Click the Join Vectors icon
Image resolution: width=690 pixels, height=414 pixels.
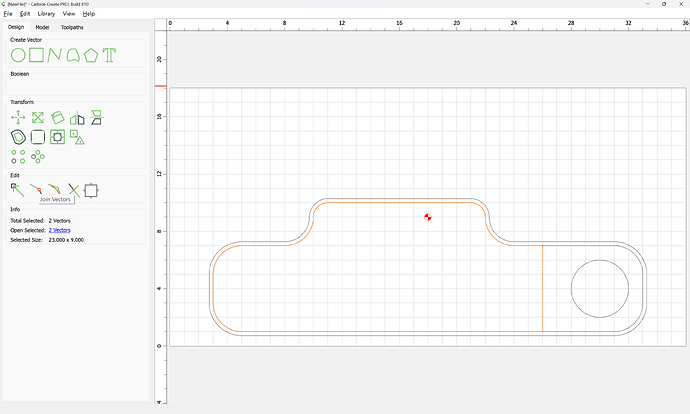coord(36,190)
